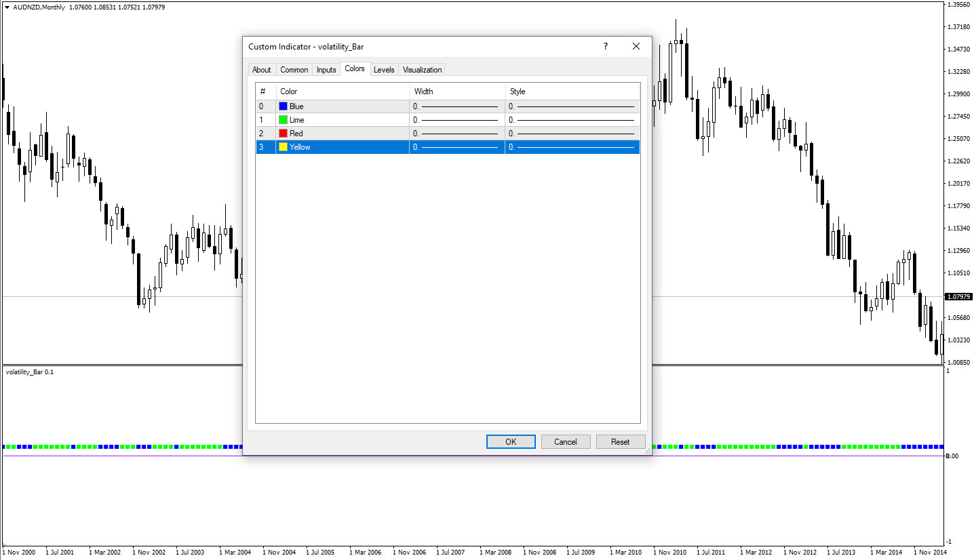Open the Levels tab
974x560 pixels.
pyautogui.click(x=384, y=70)
